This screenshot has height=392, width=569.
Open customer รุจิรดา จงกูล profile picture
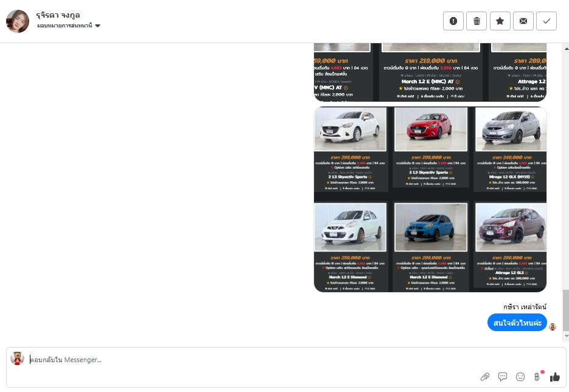(18, 21)
